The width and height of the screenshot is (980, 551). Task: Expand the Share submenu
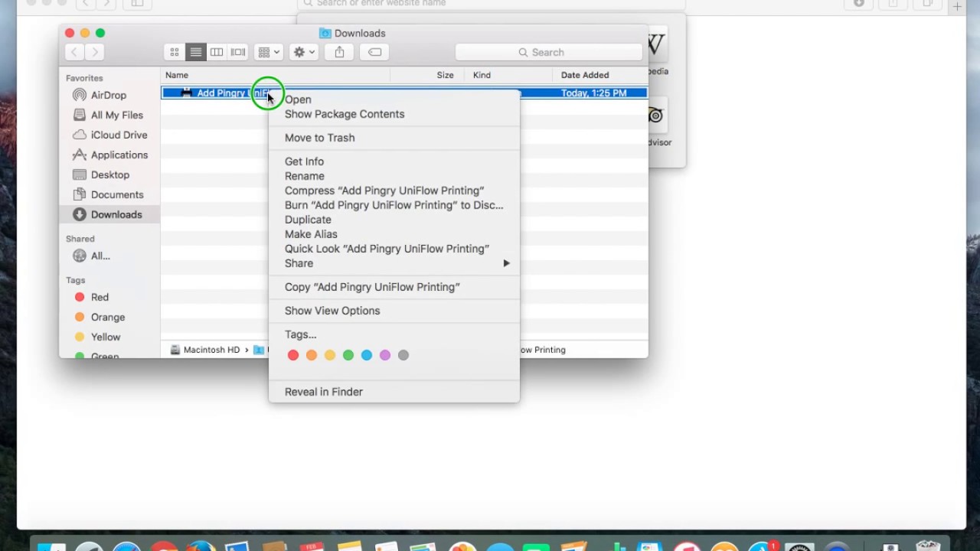(x=394, y=263)
